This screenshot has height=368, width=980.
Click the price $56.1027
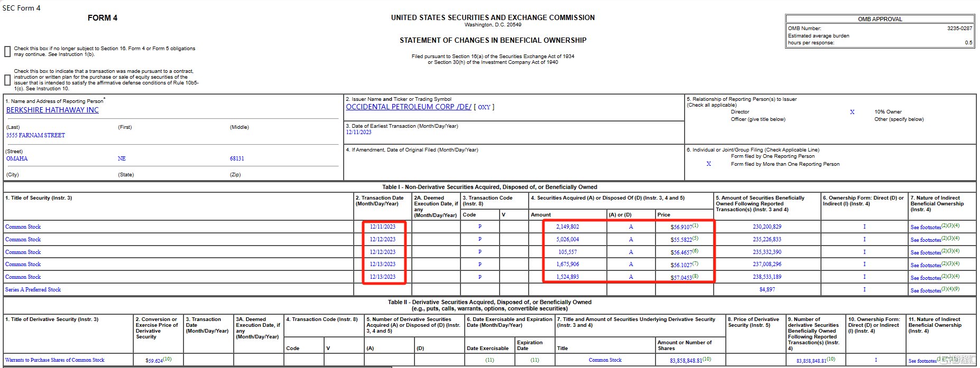[x=681, y=265]
